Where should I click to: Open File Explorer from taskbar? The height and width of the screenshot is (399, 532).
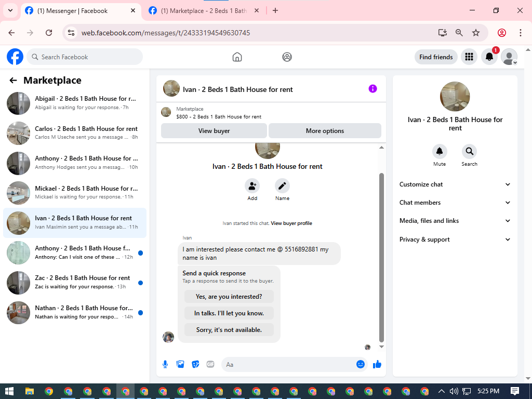(x=30, y=391)
